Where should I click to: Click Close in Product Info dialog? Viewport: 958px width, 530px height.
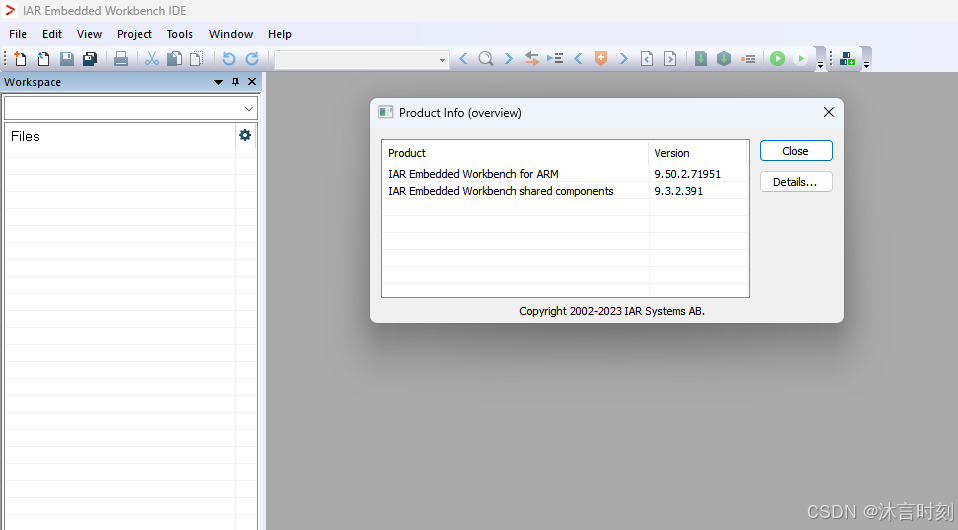coord(796,151)
